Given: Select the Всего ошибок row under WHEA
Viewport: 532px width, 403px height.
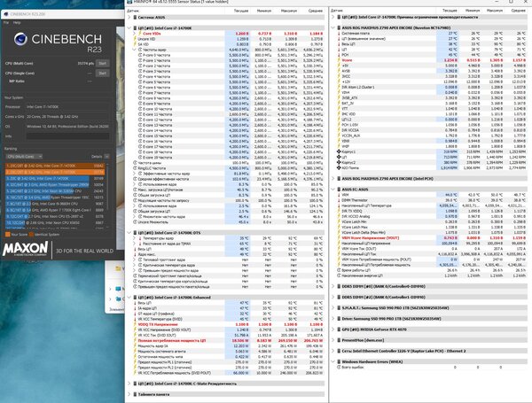Looking at the screenshot, I should click(x=431, y=367).
